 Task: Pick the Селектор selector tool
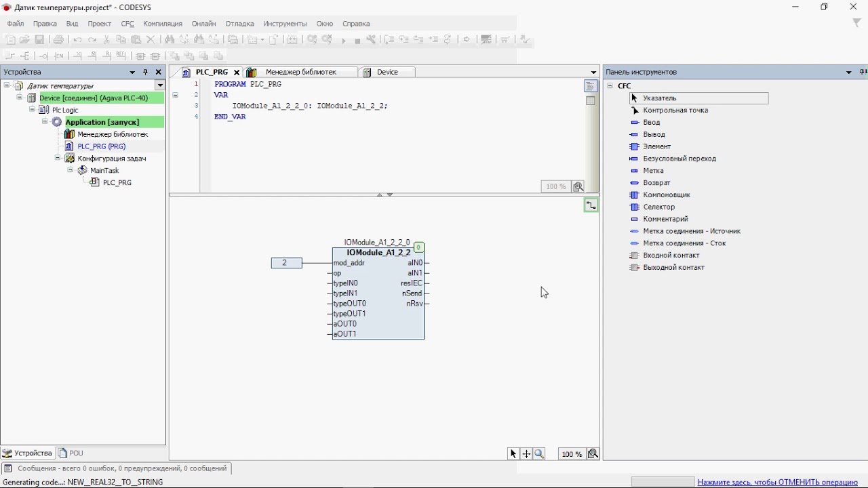[652, 207]
